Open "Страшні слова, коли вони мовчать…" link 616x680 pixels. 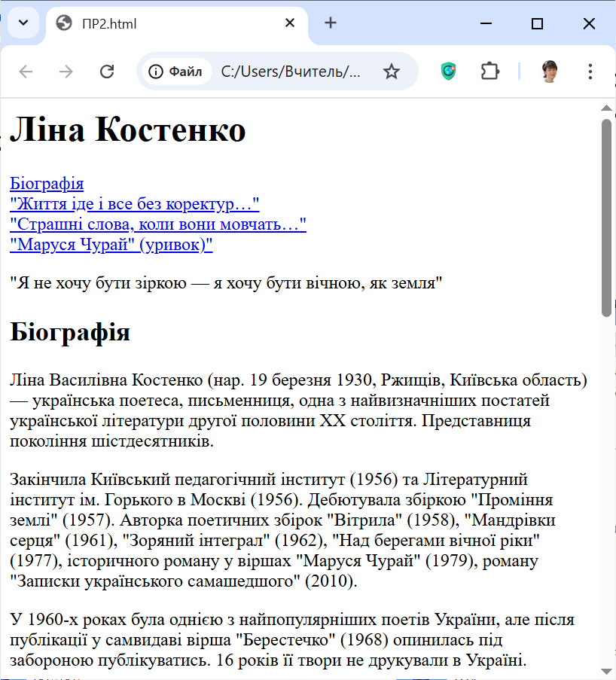pos(158,224)
